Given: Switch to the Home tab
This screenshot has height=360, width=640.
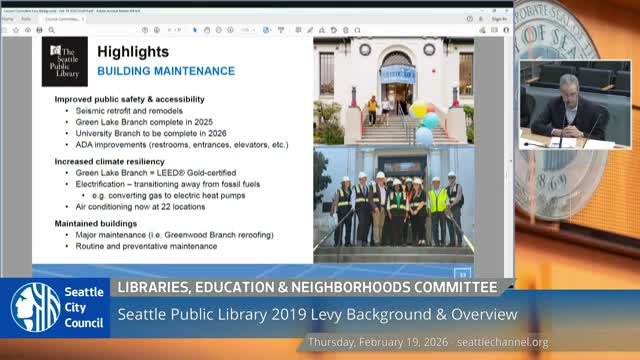Looking at the screenshot, I should point(7,19).
